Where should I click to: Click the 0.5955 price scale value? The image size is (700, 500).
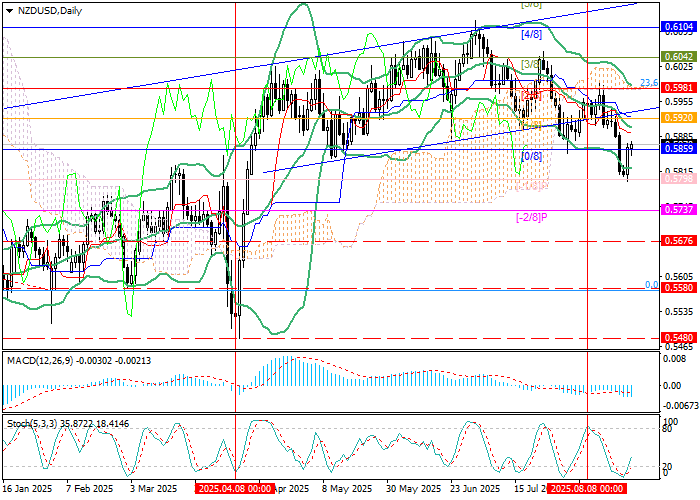point(678,101)
